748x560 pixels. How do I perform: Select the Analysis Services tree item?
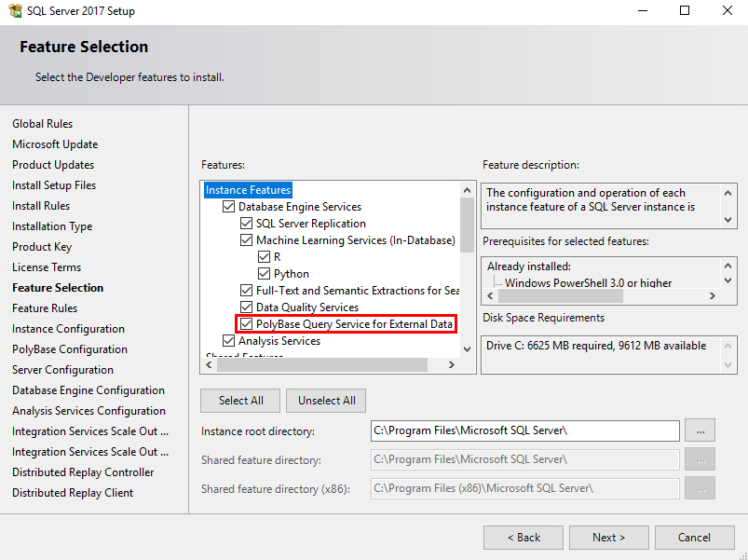(279, 341)
